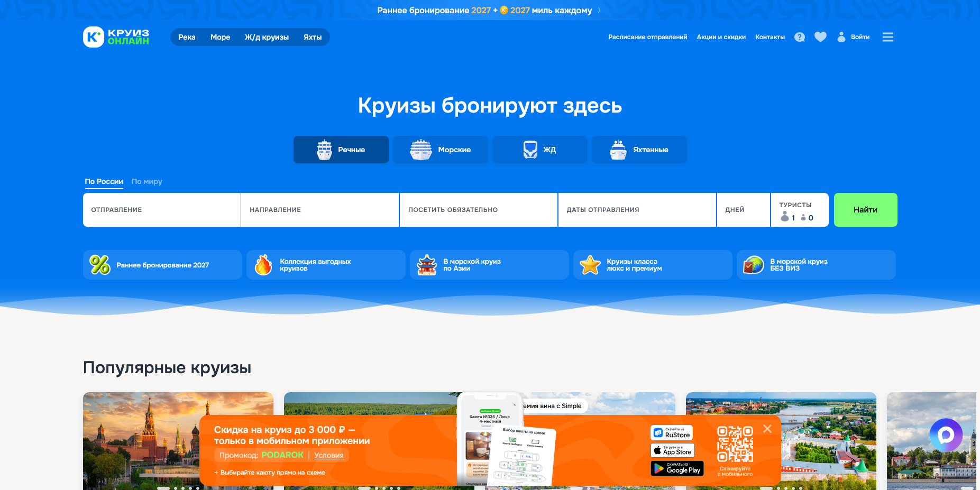Select the ЖД cruise type tab
This screenshot has height=490, width=980.
540,150
